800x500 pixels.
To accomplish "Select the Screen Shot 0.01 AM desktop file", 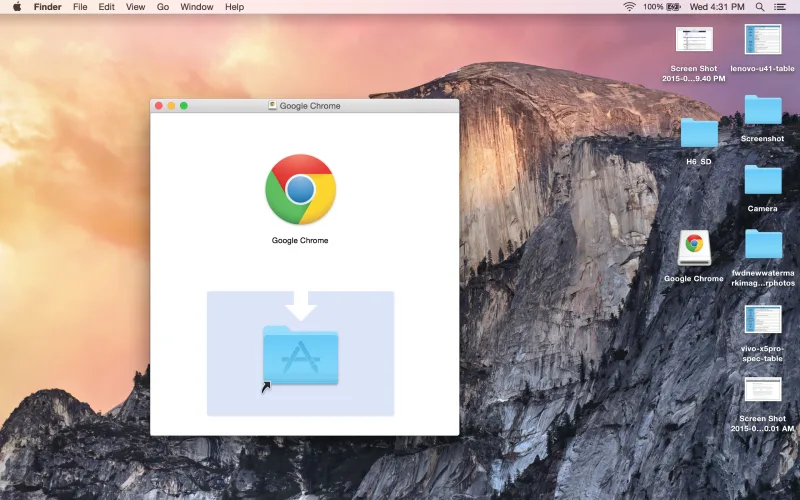I will (763, 390).
